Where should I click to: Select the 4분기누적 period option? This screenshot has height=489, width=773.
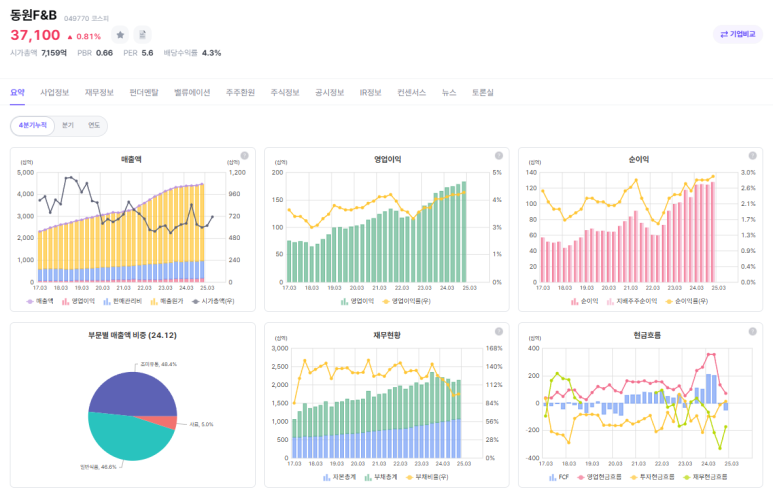[x=33, y=126]
